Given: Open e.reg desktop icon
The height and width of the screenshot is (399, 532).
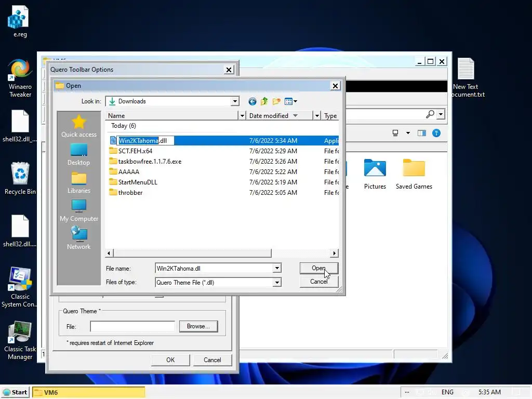Looking at the screenshot, I should pyautogui.click(x=19, y=22).
